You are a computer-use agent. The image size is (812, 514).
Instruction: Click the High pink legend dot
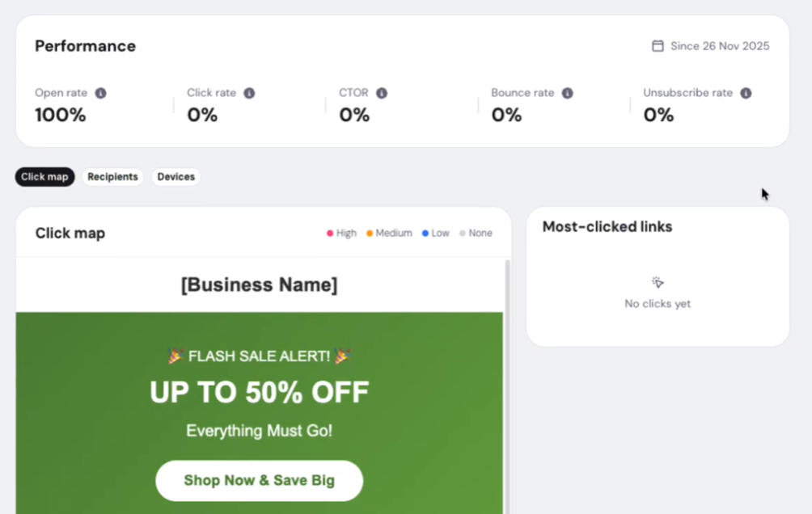click(x=330, y=234)
